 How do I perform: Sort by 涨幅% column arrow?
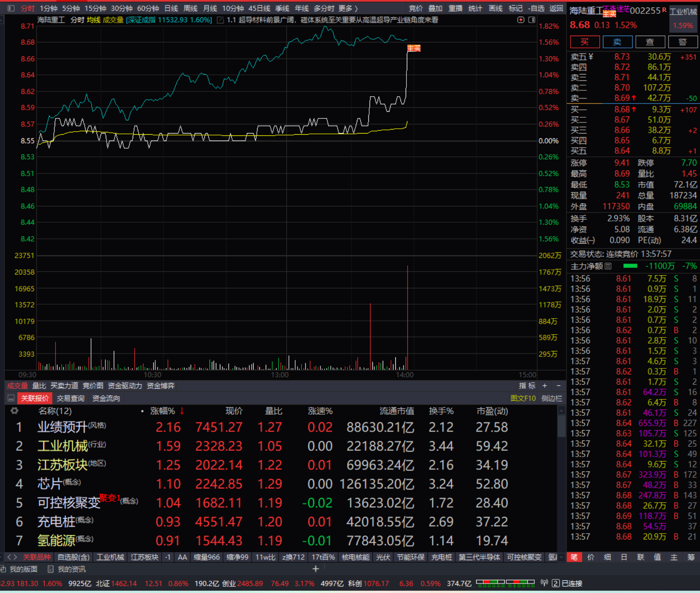tap(182, 411)
